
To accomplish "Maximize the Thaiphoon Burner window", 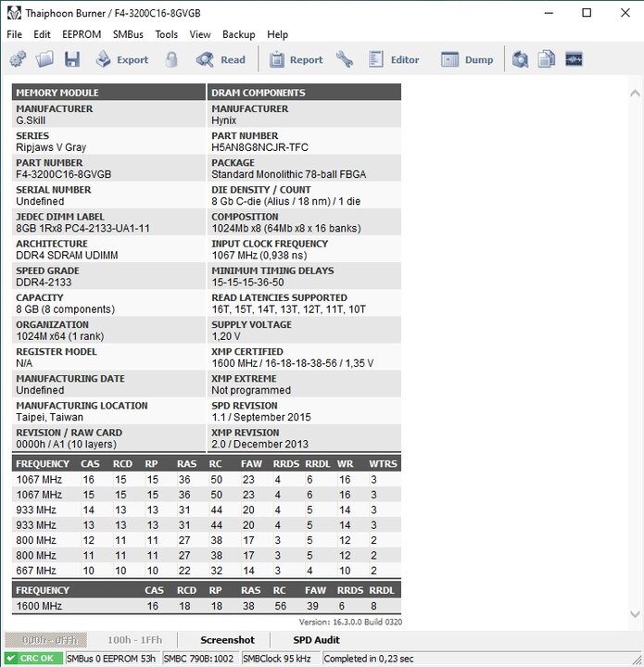I will click(x=587, y=13).
